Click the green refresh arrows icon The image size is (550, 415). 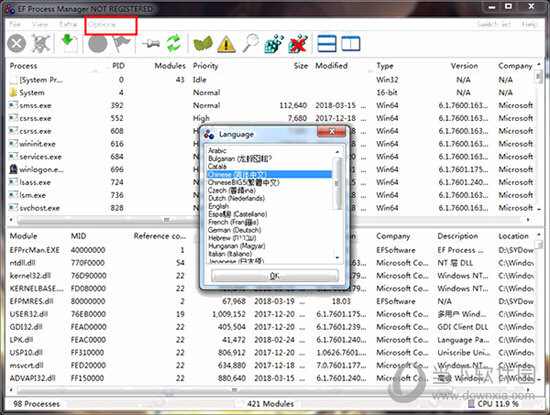tap(174, 43)
